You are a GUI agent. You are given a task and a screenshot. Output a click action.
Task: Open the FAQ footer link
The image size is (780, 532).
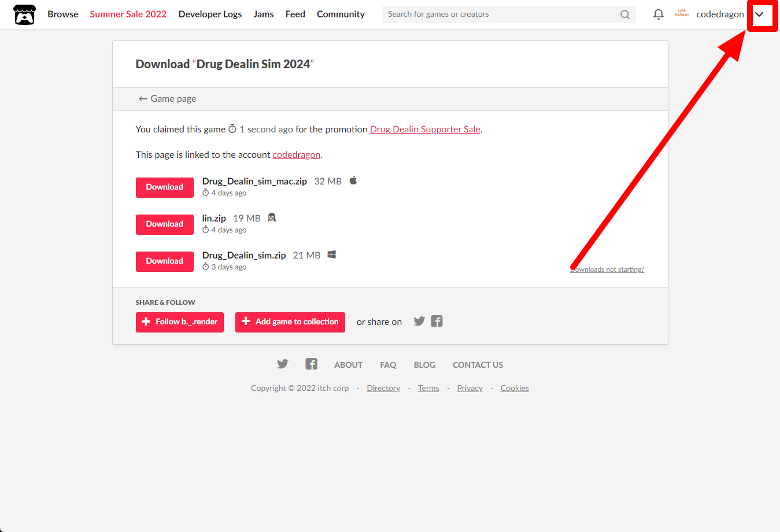coord(388,365)
